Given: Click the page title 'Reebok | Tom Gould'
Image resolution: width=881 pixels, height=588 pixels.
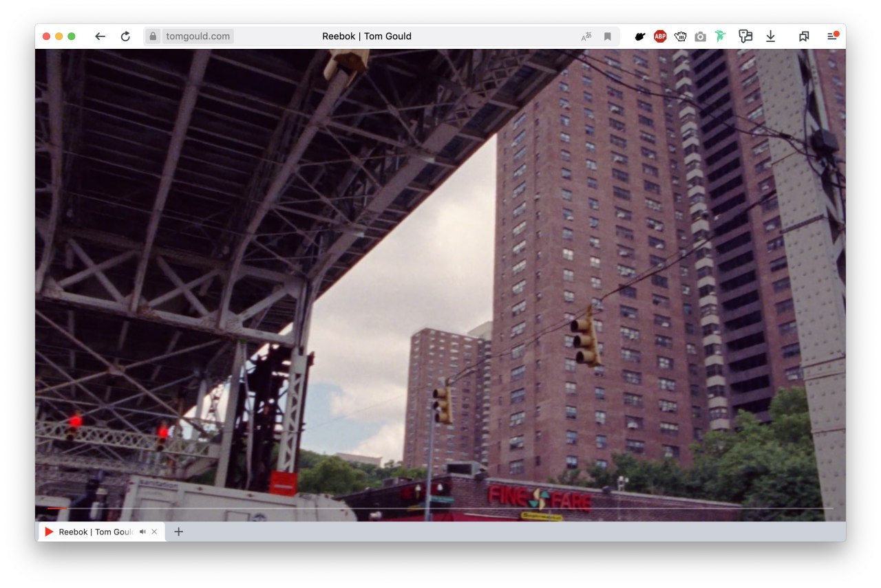Looking at the screenshot, I should (x=367, y=36).
